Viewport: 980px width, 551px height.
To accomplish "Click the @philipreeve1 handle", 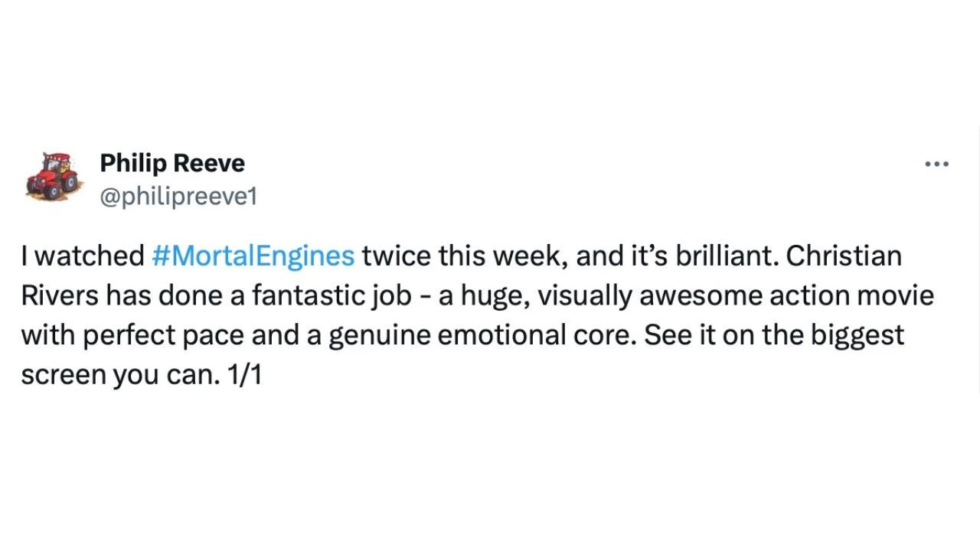I will coord(178,197).
